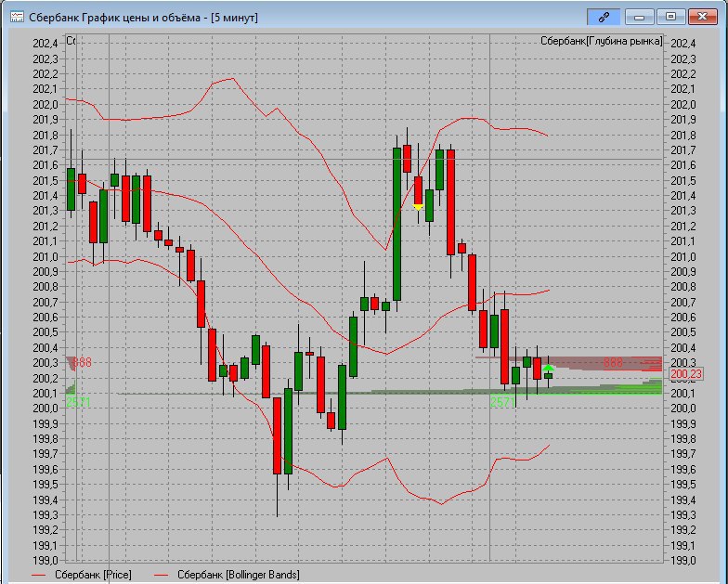Click the green up-arrow marker on last candle

[548, 369]
